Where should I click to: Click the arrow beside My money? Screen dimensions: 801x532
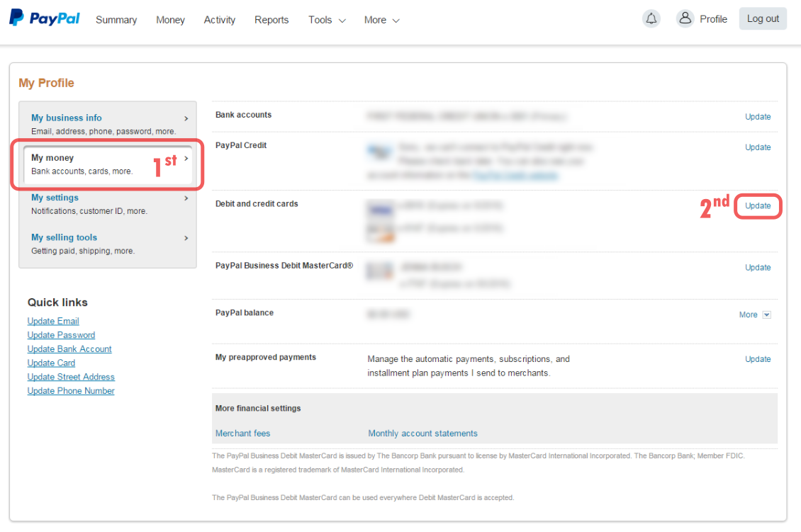point(186,158)
